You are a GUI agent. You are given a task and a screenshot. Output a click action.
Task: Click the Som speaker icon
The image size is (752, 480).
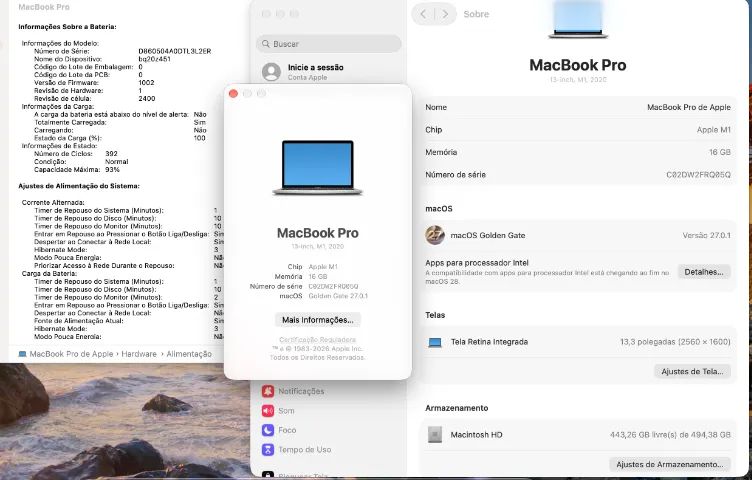click(268, 411)
